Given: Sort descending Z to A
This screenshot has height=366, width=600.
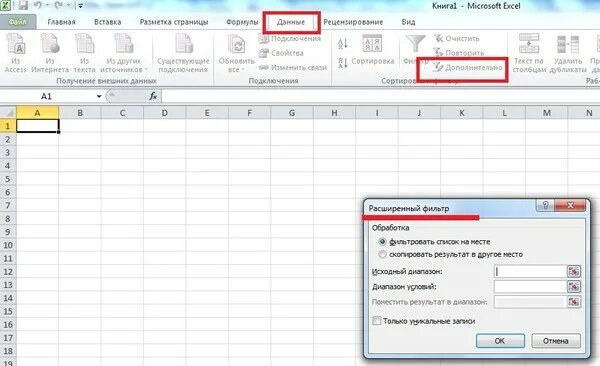Looking at the screenshot, I should point(342,63).
